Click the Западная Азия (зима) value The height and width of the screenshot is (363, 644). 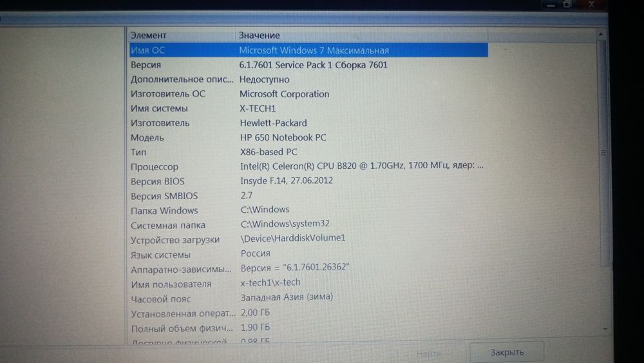(287, 297)
